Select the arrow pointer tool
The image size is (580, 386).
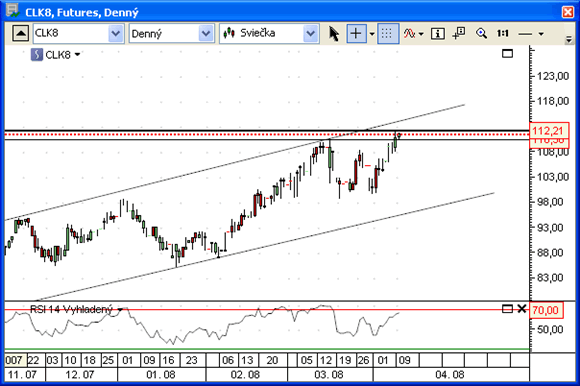coord(334,34)
